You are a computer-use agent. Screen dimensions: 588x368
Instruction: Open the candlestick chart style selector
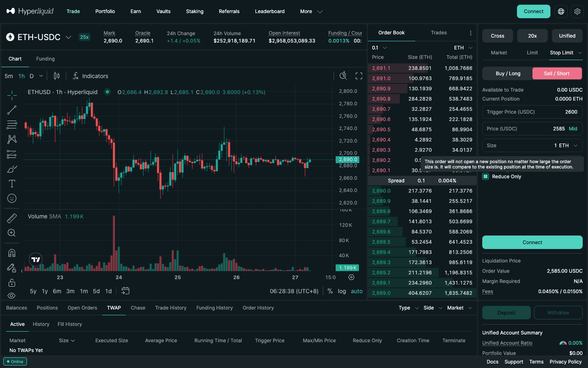[x=57, y=76]
